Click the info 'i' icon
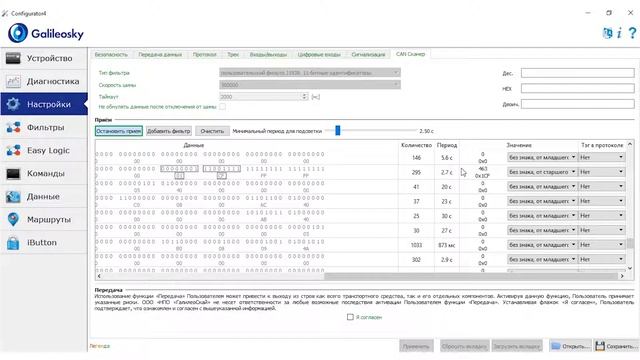This screenshot has height=360, width=640. [620, 33]
